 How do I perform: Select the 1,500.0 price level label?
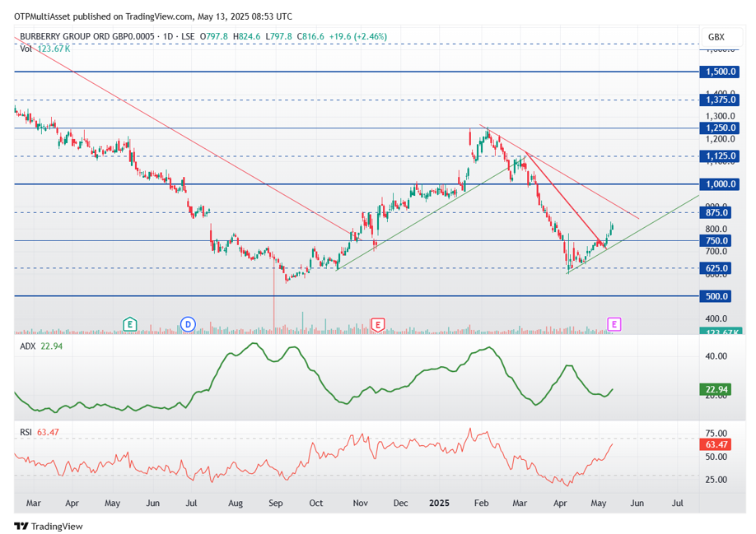[x=720, y=72]
